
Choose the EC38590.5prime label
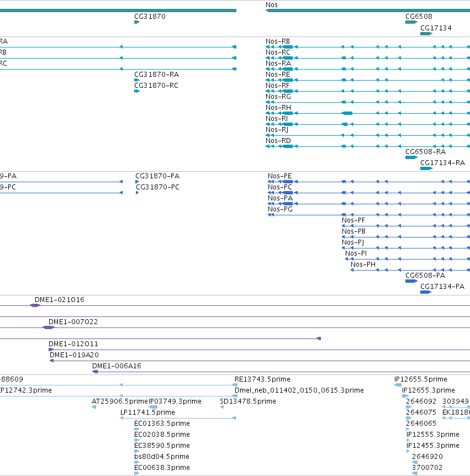tap(162, 446)
